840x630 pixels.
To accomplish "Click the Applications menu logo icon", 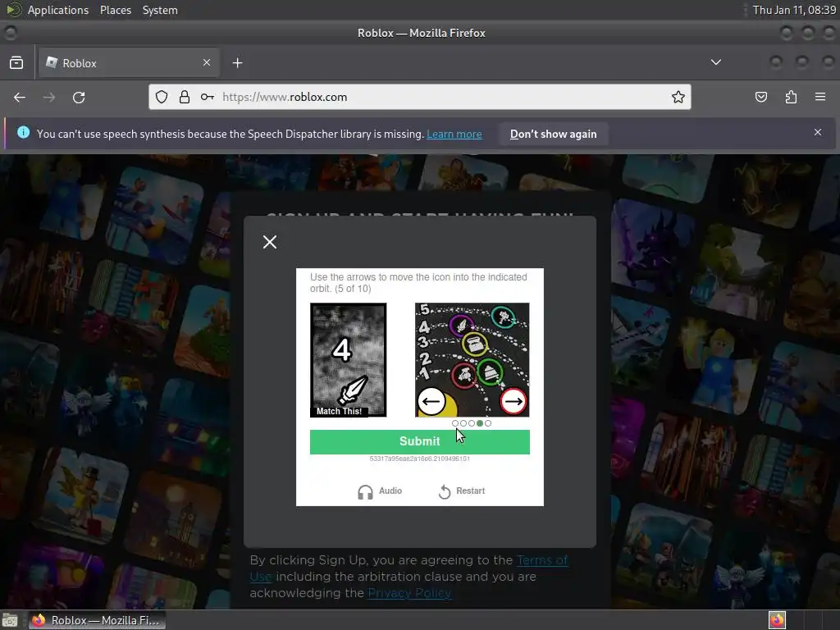I will (13, 10).
